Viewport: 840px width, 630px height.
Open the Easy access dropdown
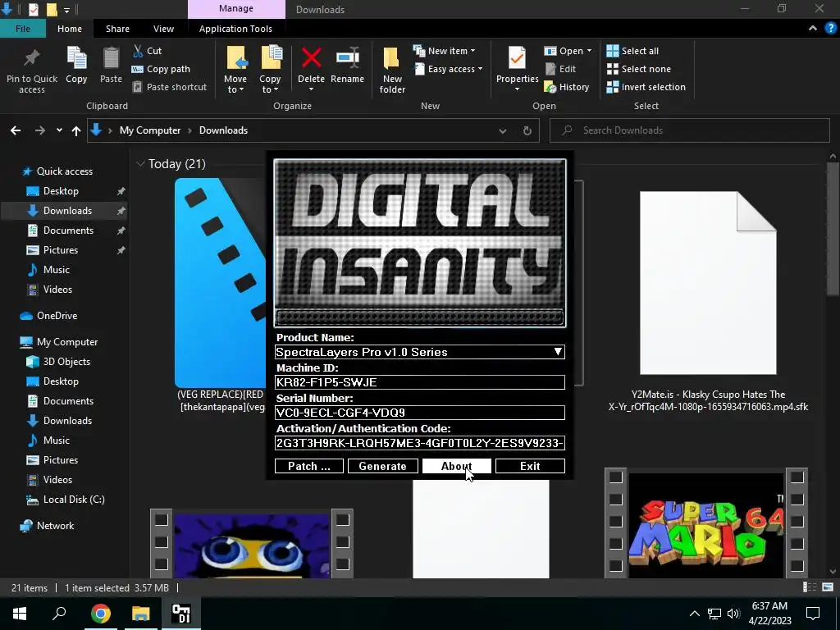click(452, 69)
